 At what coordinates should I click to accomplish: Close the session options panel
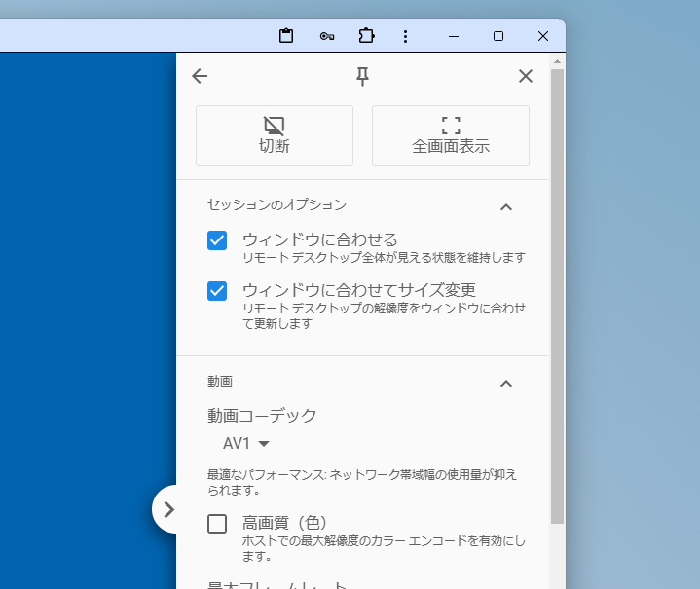[526, 76]
